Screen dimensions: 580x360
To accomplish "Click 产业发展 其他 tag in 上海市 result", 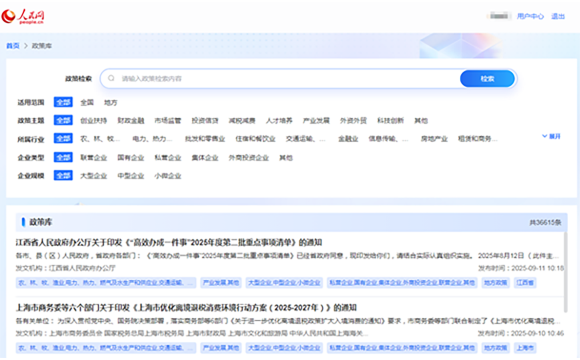I will pyautogui.click(x=221, y=348).
